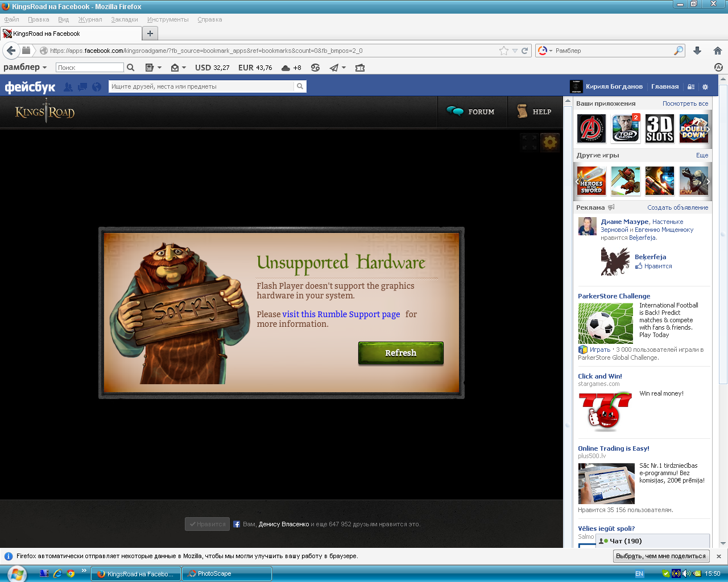
Task: Click the KingsRoad game settings gear
Action: coord(550,142)
